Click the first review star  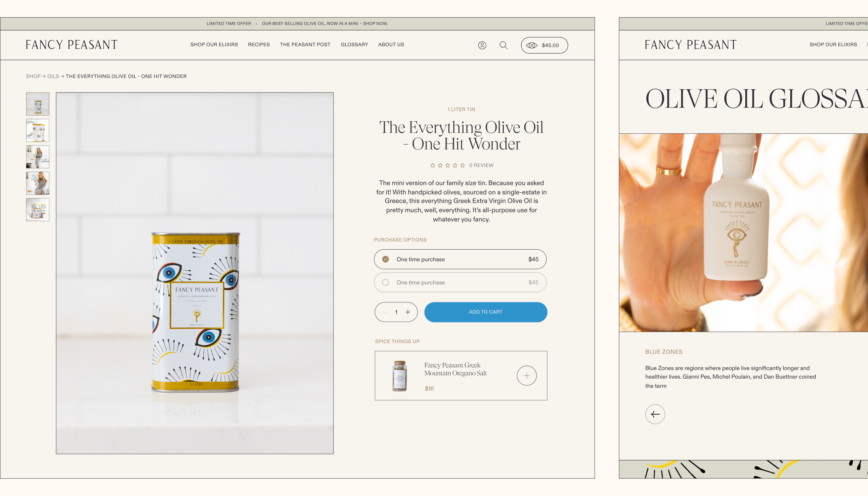click(x=432, y=165)
